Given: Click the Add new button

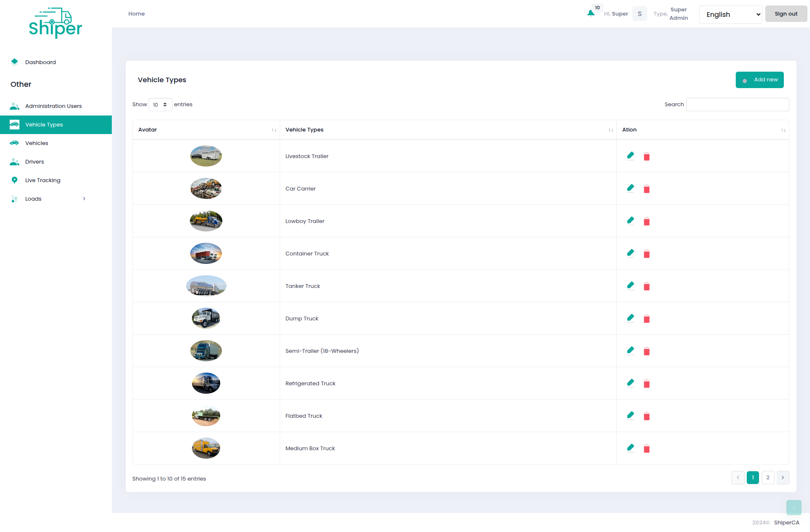Looking at the screenshot, I should 760,80.
